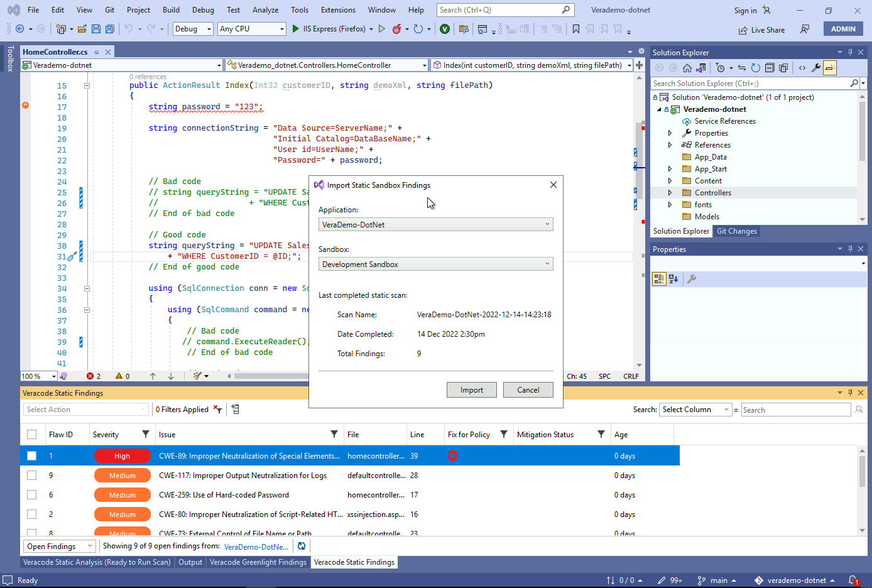The image size is (872, 588).
Task: Open the Mitigation Status column filter
Action: [601, 434]
